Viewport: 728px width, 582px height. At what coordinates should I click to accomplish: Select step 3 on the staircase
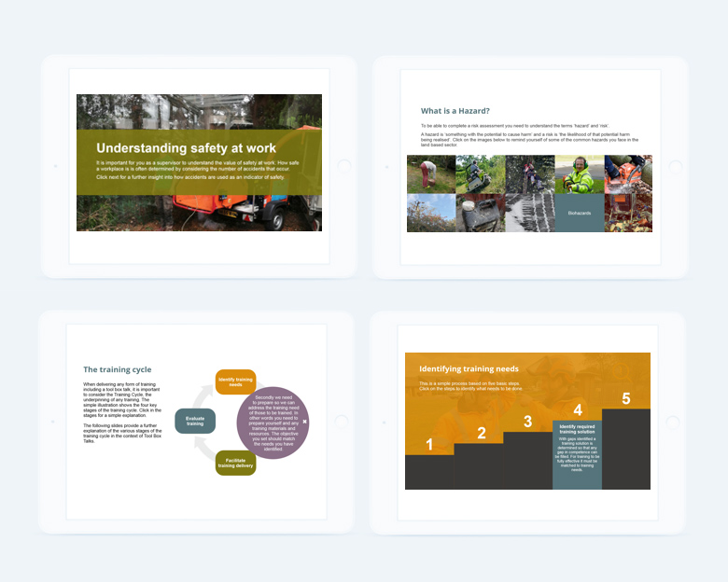click(x=528, y=461)
